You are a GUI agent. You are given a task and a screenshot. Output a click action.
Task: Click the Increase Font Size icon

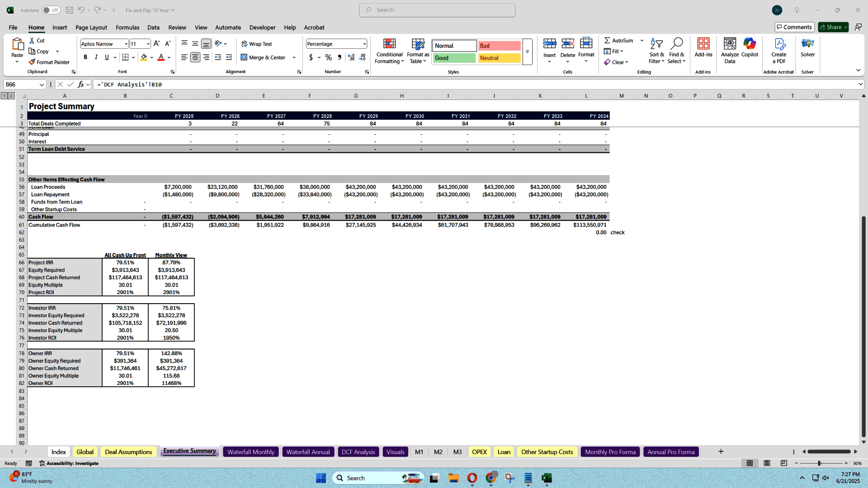[156, 44]
